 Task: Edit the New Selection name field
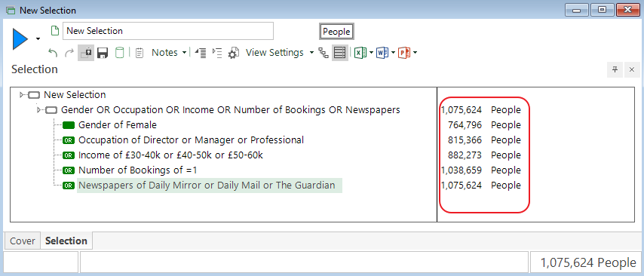tap(168, 31)
